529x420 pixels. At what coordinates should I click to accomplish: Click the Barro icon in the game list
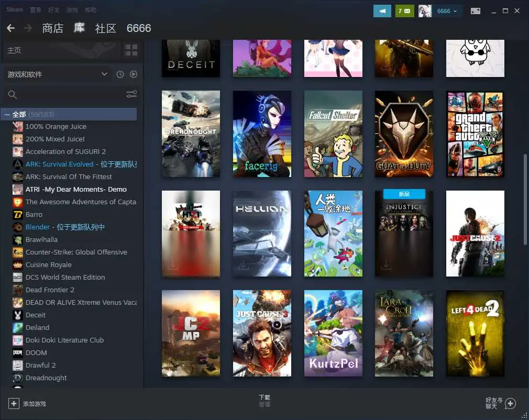(17, 214)
